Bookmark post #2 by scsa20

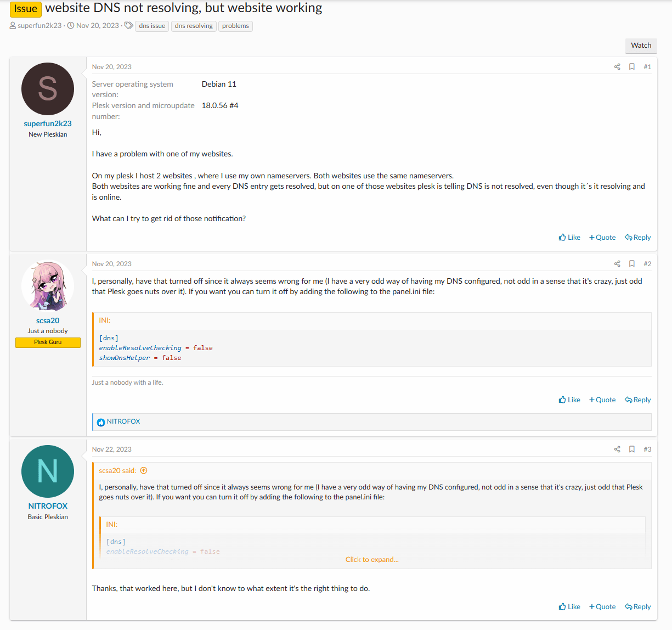[632, 264]
